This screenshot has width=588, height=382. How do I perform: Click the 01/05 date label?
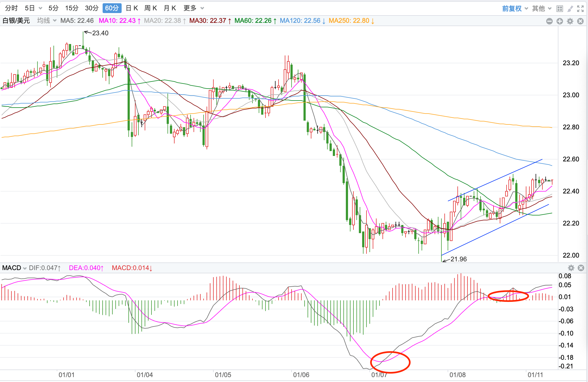(x=223, y=375)
